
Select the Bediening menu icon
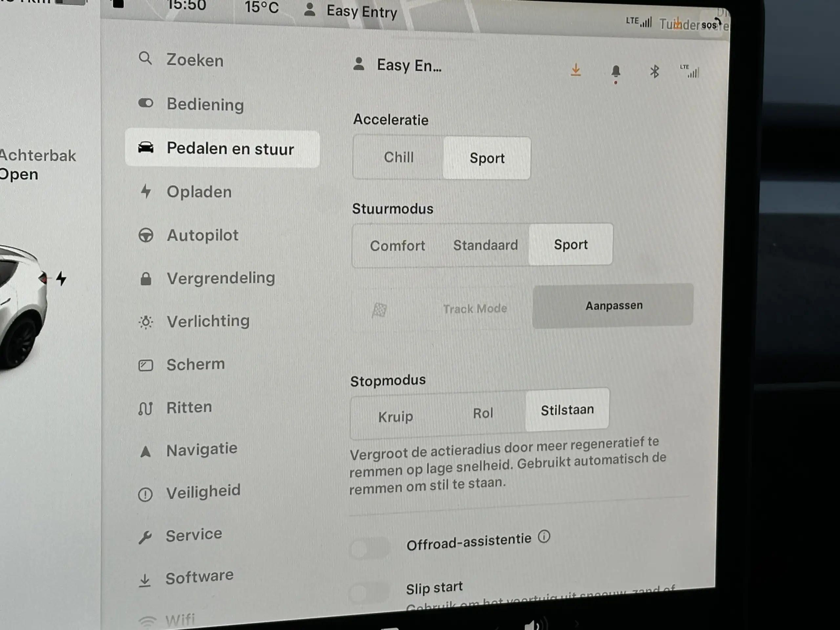tap(146, 105)
